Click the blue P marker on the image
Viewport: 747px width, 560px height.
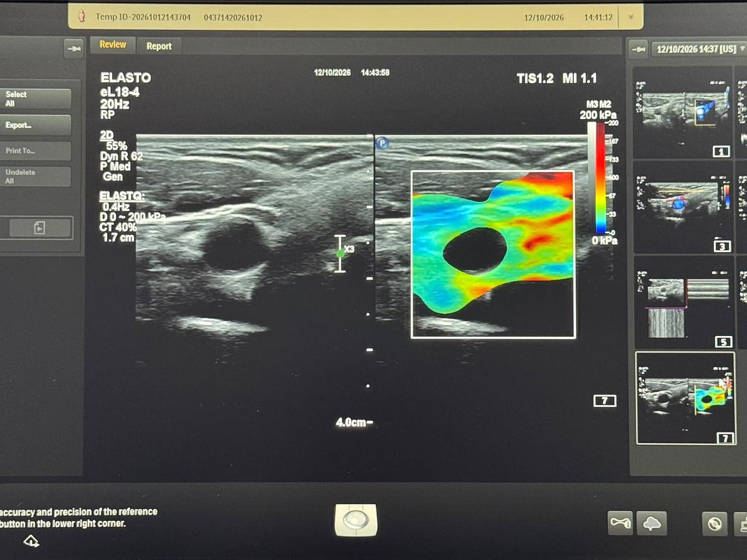382,143
